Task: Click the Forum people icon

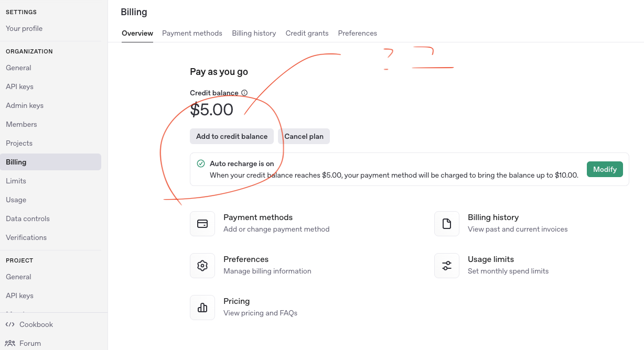Action: 10,343
